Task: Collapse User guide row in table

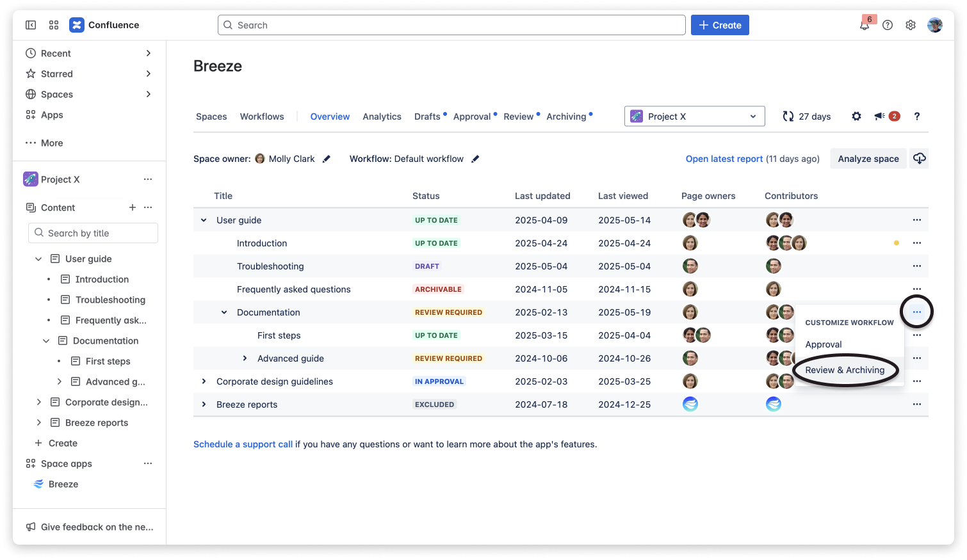Action: [x=204, y=220]
